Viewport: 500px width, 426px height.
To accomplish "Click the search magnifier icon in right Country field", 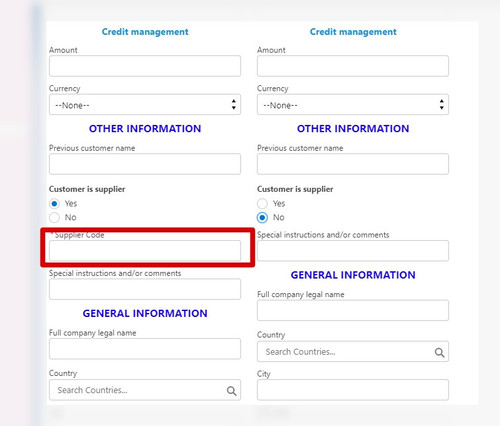I will click(x=439, y=352).
